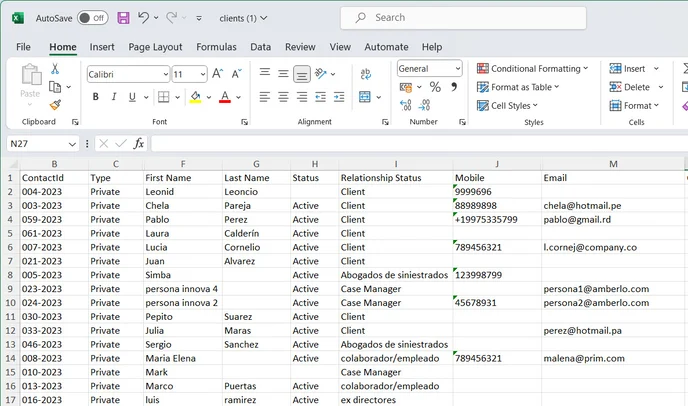The image size is (688, 406).
Task: Click the Redo arrow icon
Action: pyautogui.click(x=172, y=18)
